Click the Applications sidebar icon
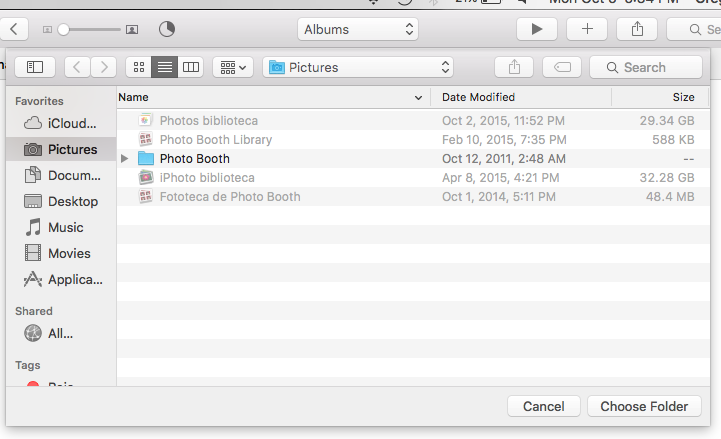 (x=33, y=279)
